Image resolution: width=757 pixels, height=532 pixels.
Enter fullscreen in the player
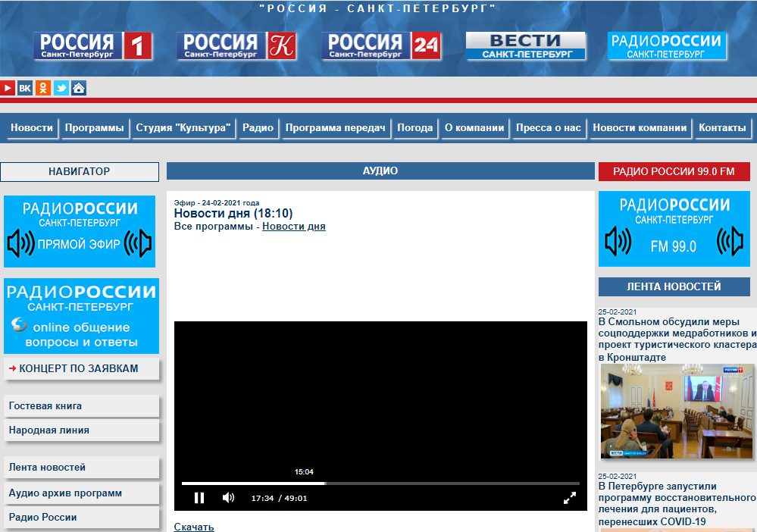[x=570, y=498]
